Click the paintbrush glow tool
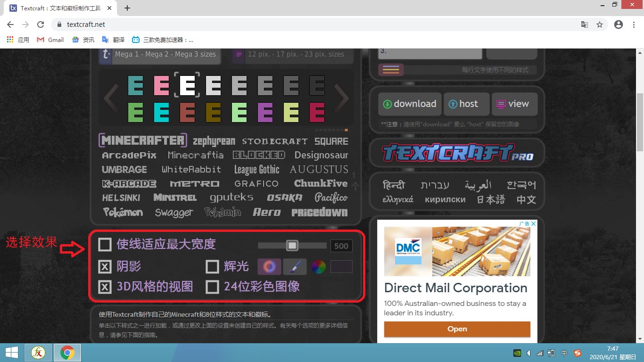This screenshot has height=362, width=644. 295,267
